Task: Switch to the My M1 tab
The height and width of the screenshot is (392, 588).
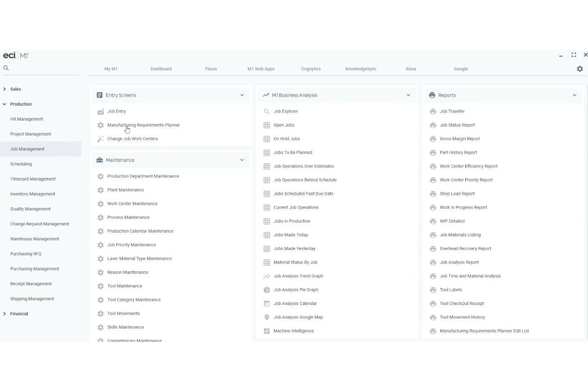Action: (x=111, y=69)
